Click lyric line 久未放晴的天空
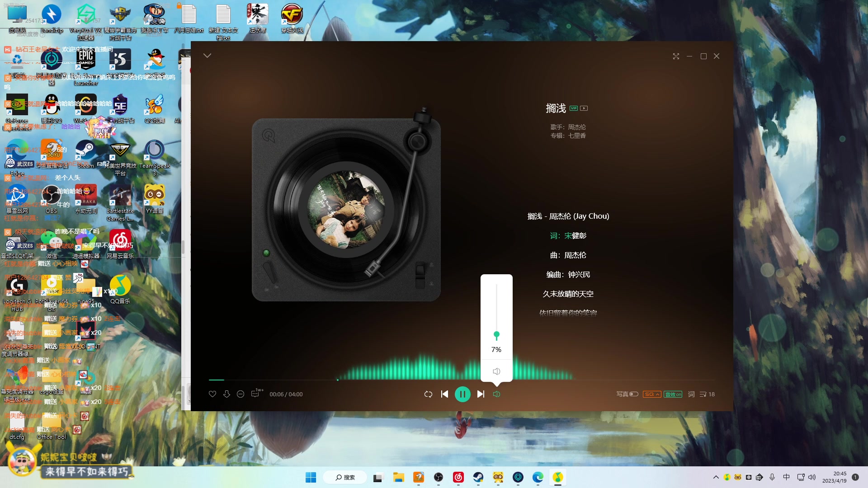The image size is (868, 488). tap(568, 294)
